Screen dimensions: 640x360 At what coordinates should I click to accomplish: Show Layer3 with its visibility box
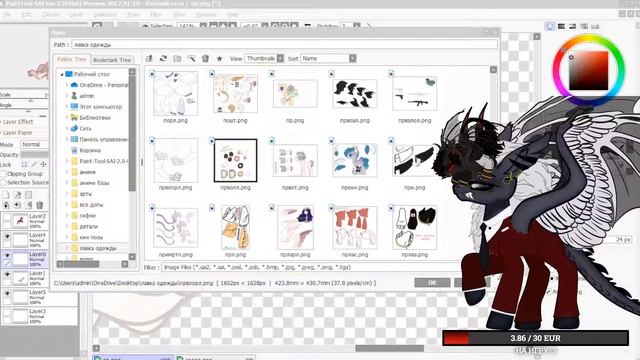(7, 312)
